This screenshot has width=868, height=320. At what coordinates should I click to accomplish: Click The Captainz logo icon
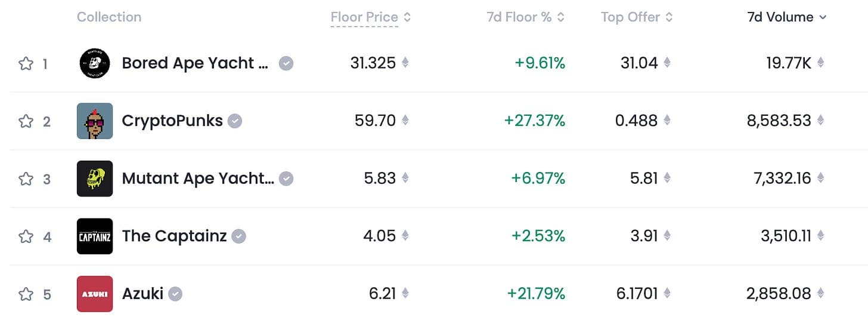(95, 236)
